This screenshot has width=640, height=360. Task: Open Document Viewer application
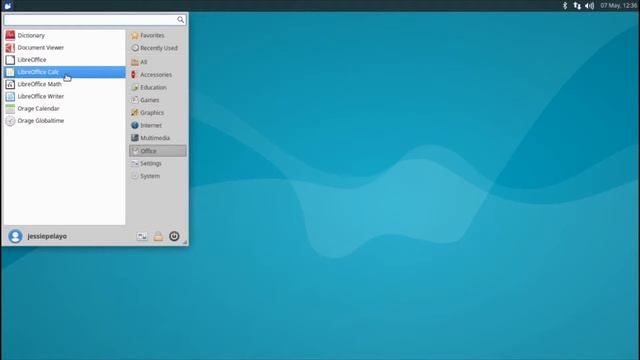coord(64,48)
